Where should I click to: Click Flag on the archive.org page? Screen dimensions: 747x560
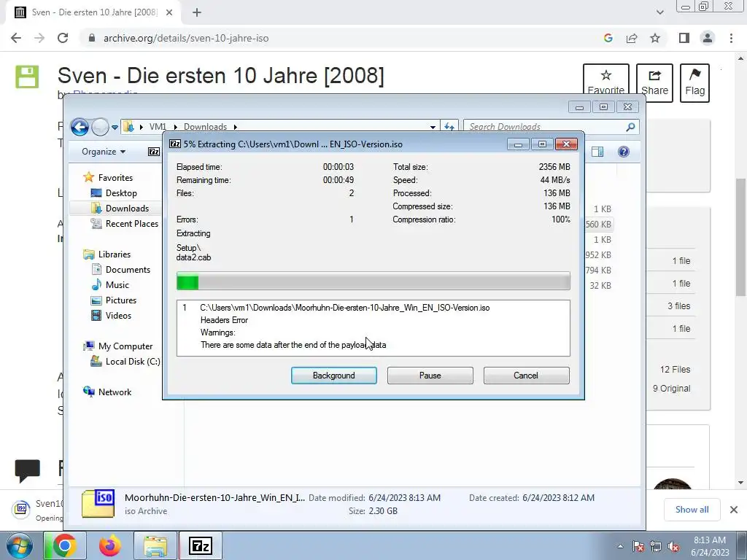(694, 83)
